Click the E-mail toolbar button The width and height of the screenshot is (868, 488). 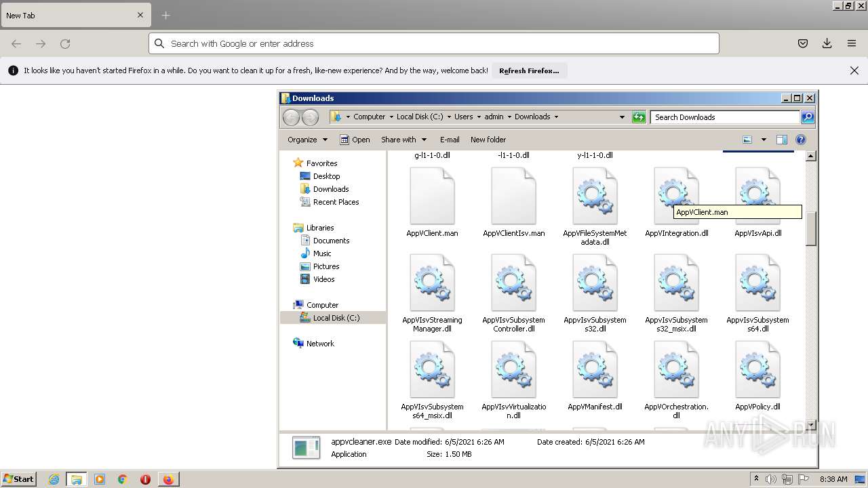click(x=450, y=140)
